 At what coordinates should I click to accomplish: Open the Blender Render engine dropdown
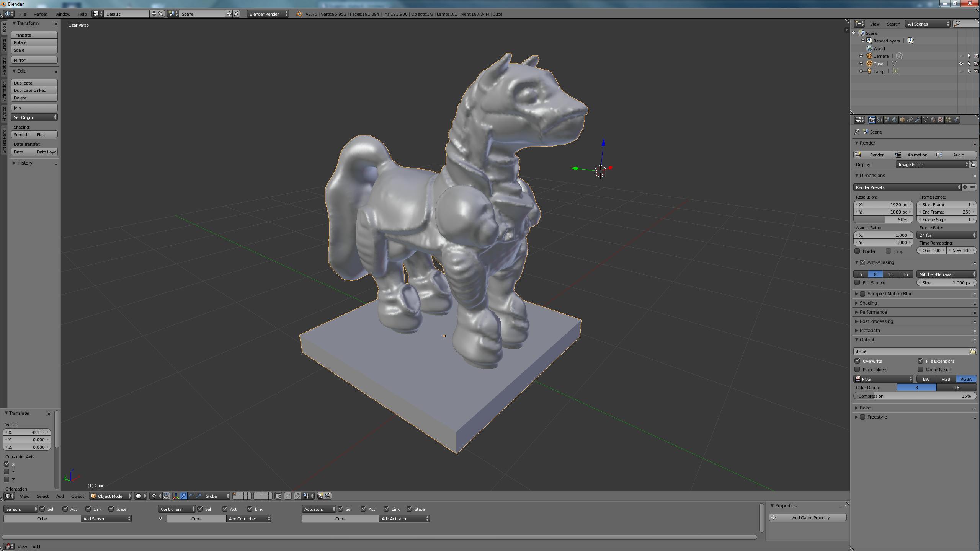pyautogui.click(x=268, y=14)
